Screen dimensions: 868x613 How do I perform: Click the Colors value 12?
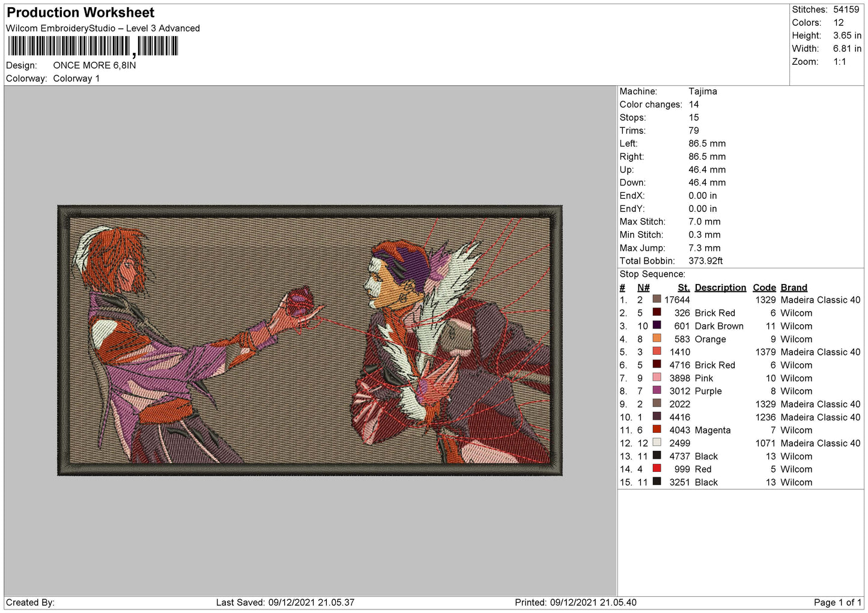pos(839,23)
